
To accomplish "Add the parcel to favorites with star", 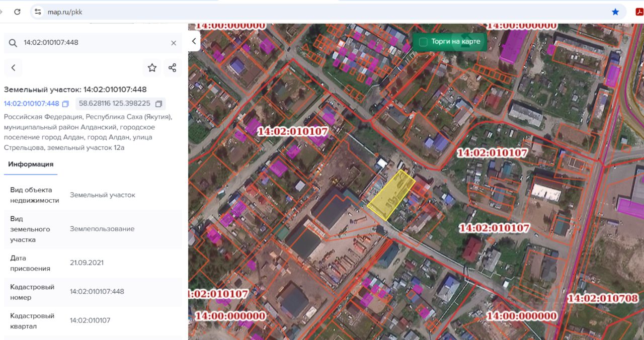I will pyautogui.click(x=152, y=67).
